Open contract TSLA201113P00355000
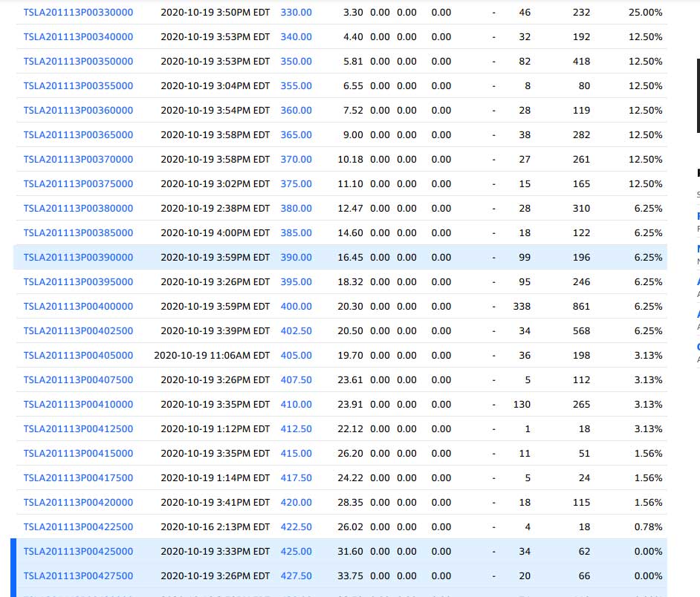700x597 pixels. 78,86
